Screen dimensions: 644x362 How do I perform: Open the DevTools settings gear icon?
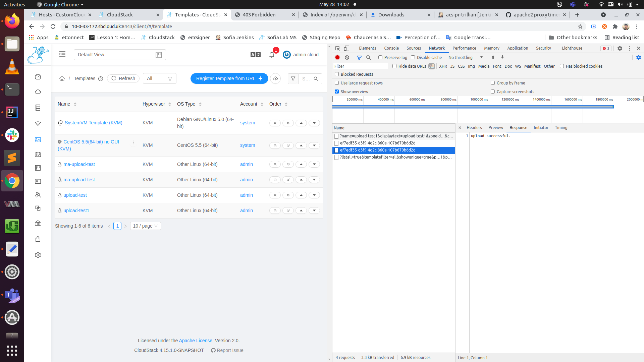point(620,48)
